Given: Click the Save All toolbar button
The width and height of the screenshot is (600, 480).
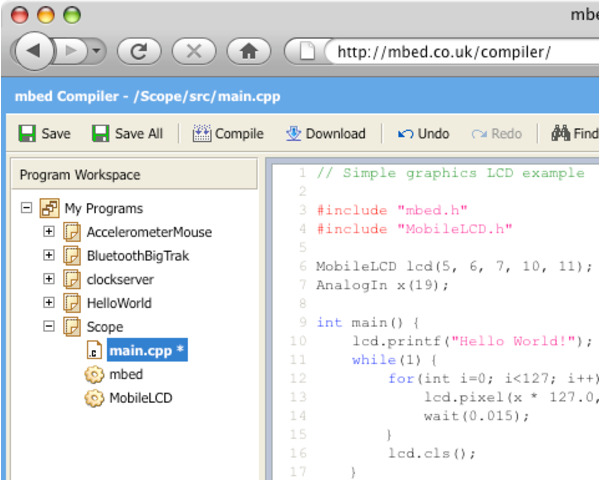Looking at the screenshot, I should coord(127,134).
